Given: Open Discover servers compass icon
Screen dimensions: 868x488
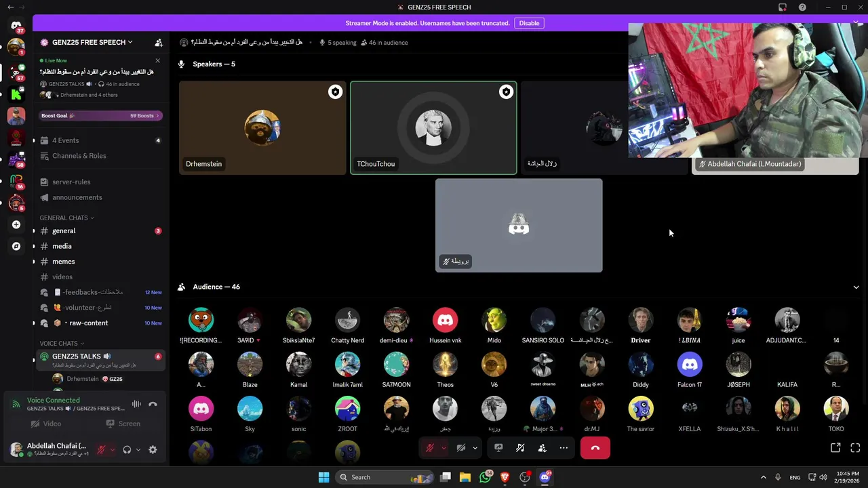Looking at the screenshot, I should (16, 247).
